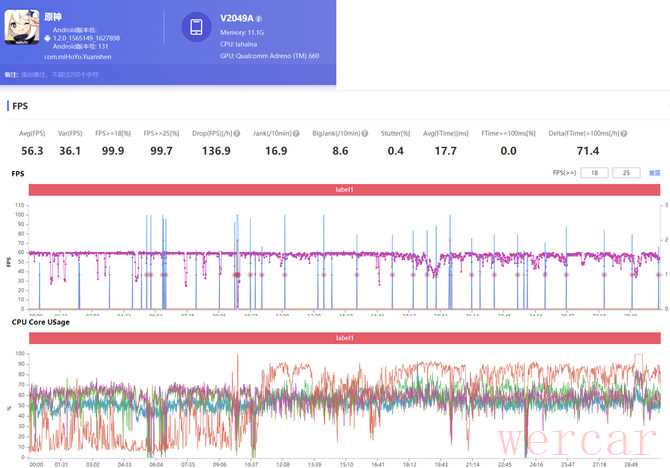
Task: Click the blue reset link beside FPS thresholds
Action: (655, 173)
